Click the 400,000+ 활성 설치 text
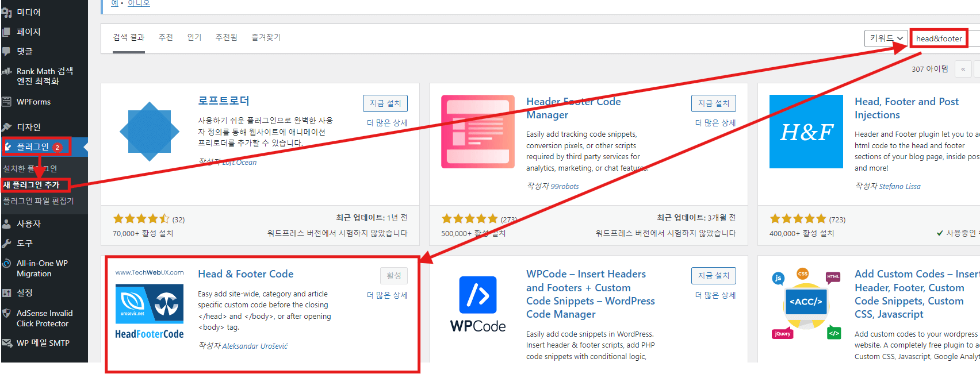Viewport: 980px width, 374px height. click(802, 233)
